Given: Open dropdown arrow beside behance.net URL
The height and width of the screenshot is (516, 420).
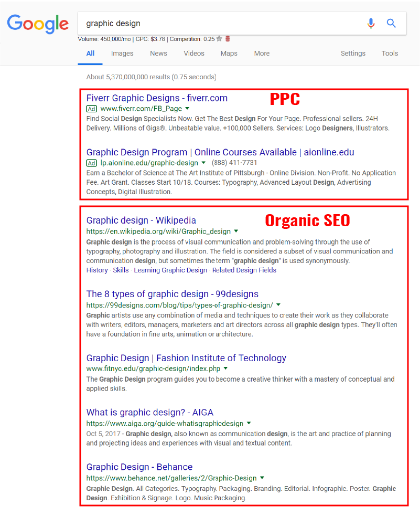Looking at the screenshot, I should [x=262, y=478].
